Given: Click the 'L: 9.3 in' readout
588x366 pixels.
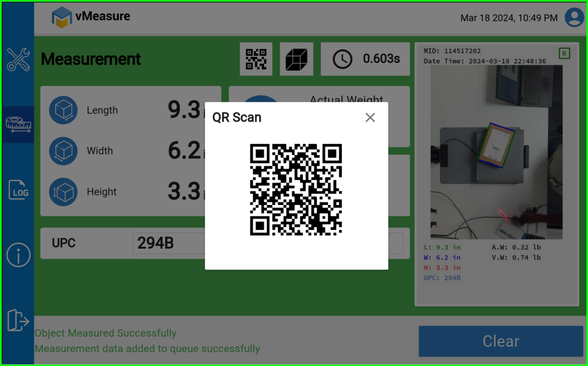Looking at the screenshot, I should coord(442,247).
